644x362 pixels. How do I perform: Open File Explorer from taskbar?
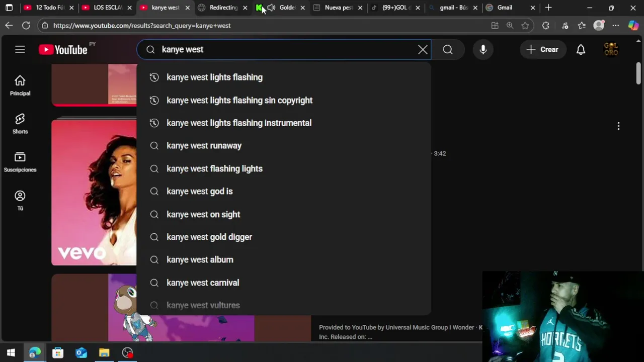[104, 353]
